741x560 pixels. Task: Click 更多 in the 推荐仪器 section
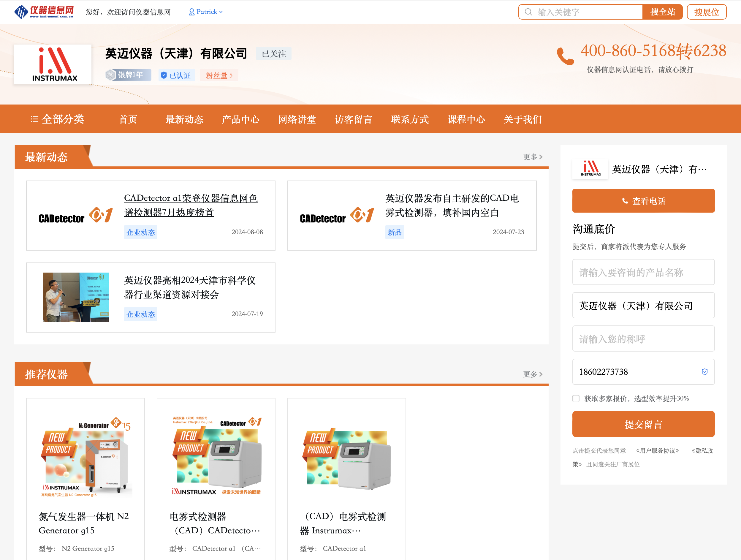[533, 374]
